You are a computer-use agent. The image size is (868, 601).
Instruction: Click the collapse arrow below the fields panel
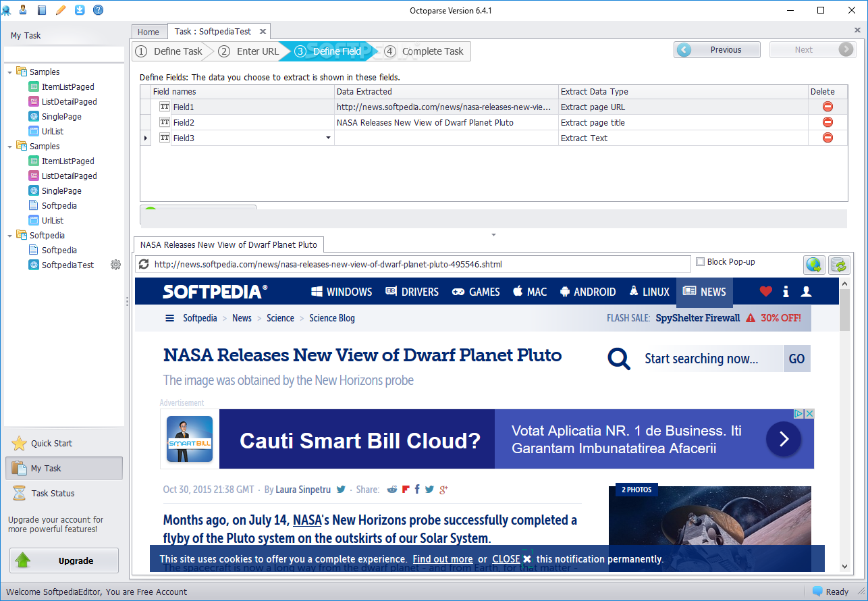[x=493, y=235]
